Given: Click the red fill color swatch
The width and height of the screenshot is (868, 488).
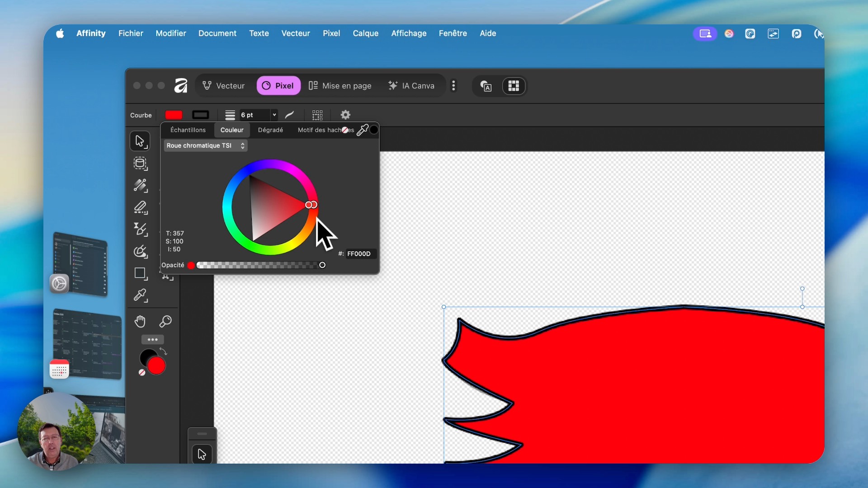Looking at the screenshot, I should [x=174, y=115].
